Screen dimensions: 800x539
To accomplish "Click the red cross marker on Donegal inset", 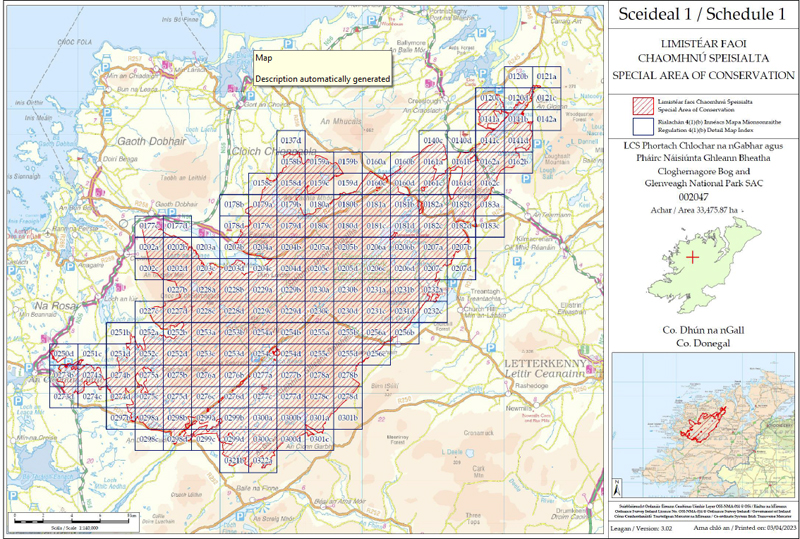I will pyautogui.click(x=693, y=256).
